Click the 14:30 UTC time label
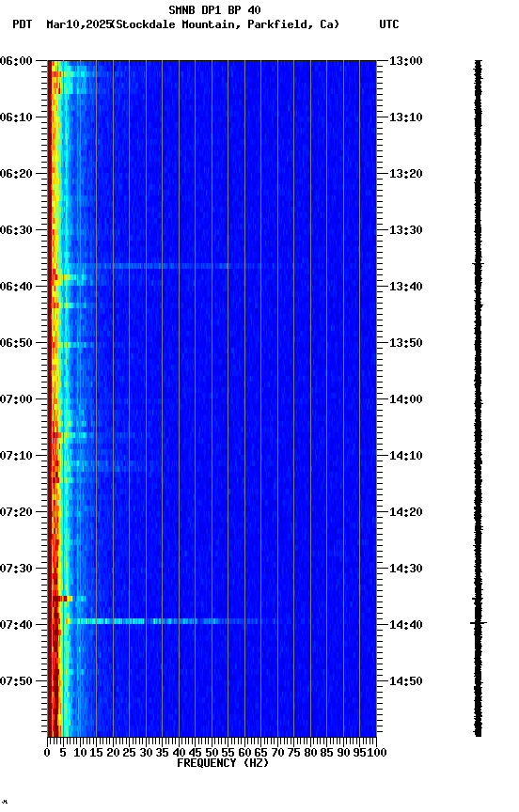 point(406,570)
